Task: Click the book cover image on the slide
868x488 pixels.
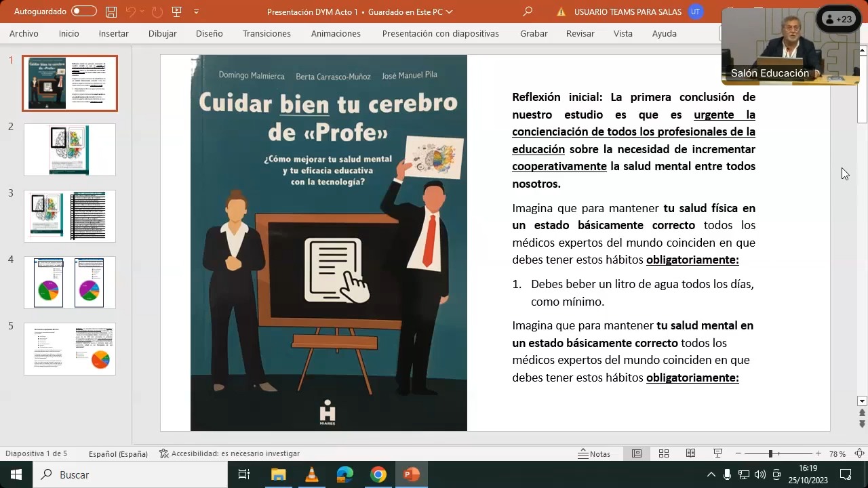Action: (x=329, y=243)
